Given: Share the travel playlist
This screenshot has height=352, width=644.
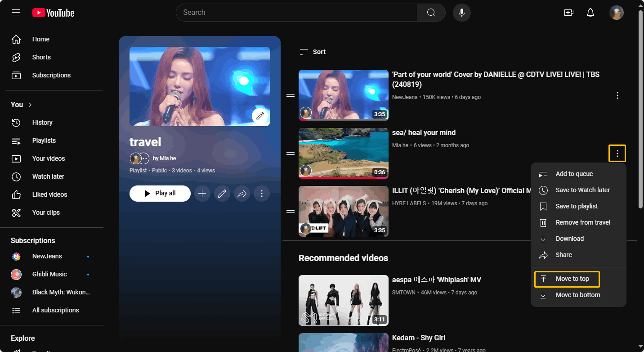Looking at the screenshot, I should click(242, 194).
